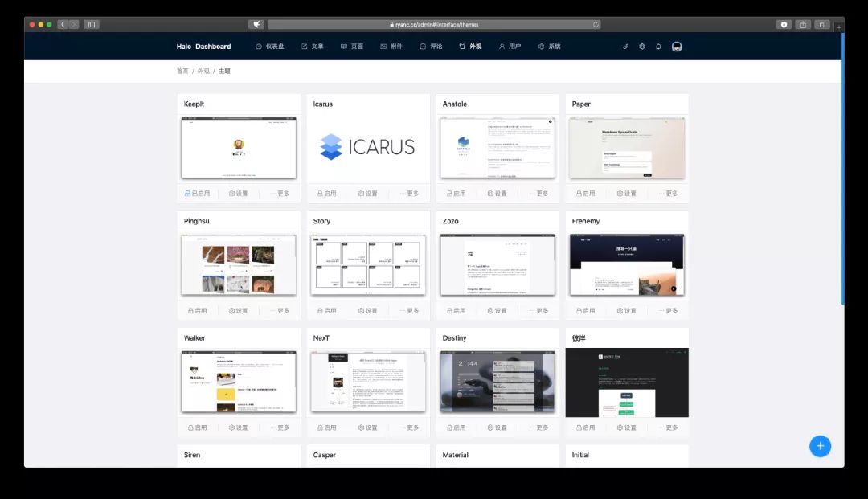Image resolution: width=868 pixels, height=499 pixels.
Task: Open notifications bell icon
Action: click(658, 47)
